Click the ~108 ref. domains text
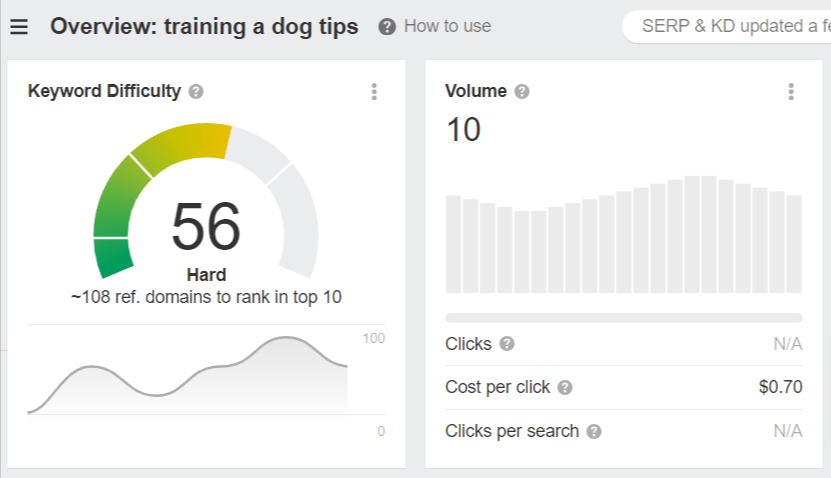 206,297
